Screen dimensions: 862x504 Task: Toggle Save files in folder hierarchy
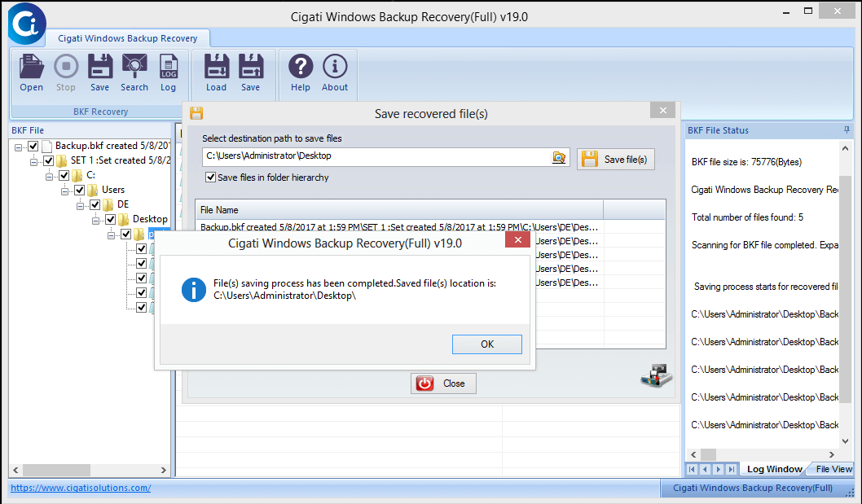(210, 177)
